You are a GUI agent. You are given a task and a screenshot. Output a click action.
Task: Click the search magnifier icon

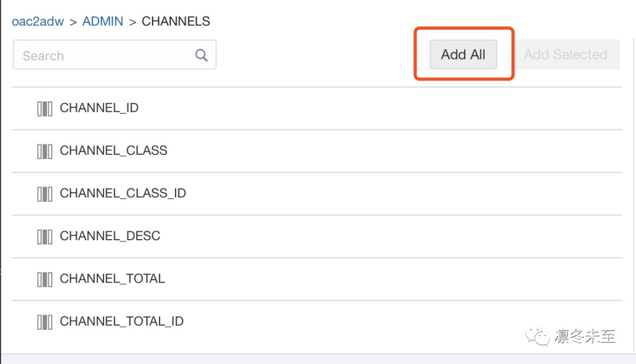tap(201, 55)
